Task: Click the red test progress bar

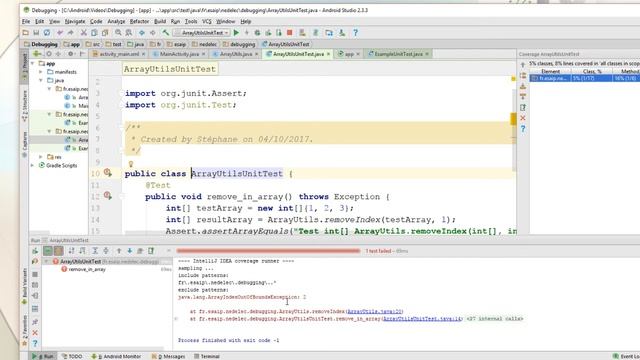Action: [x=268, y=251]
